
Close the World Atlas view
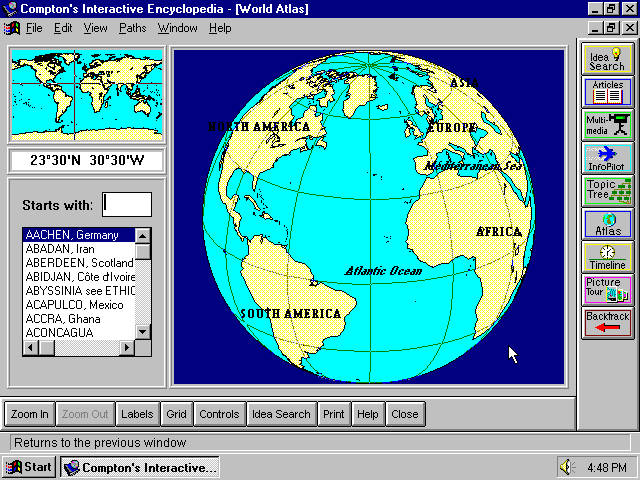coord(405,414)
